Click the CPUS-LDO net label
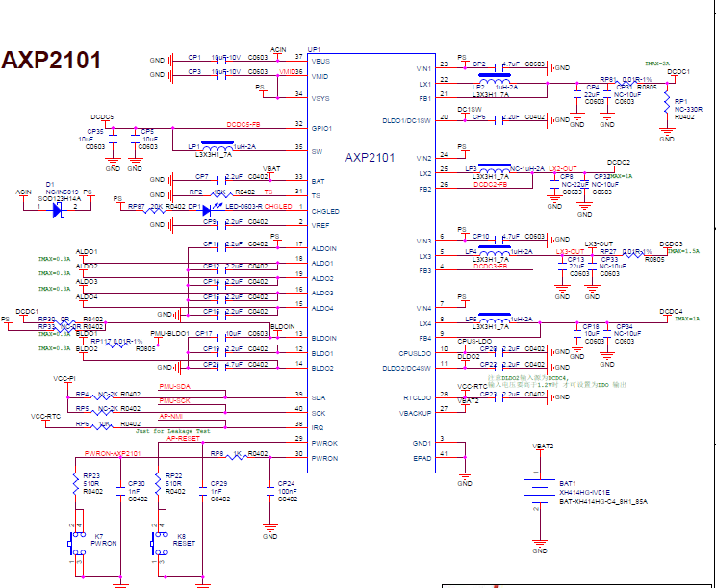Screen dimensions: 716x588 coord(474,342)
